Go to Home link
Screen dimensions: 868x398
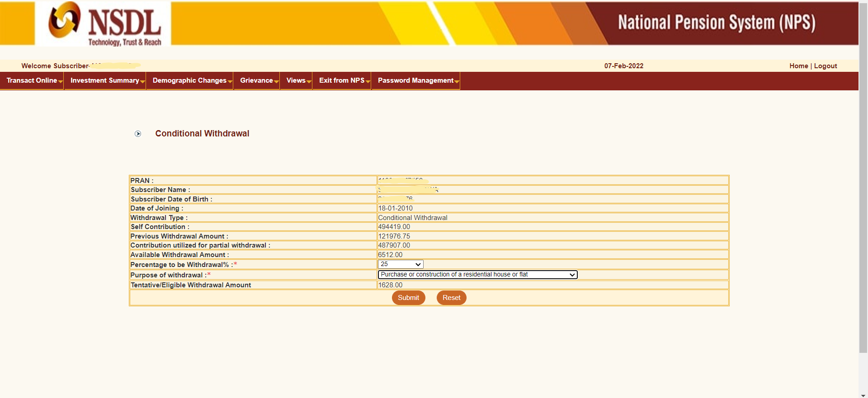point(798,66)
